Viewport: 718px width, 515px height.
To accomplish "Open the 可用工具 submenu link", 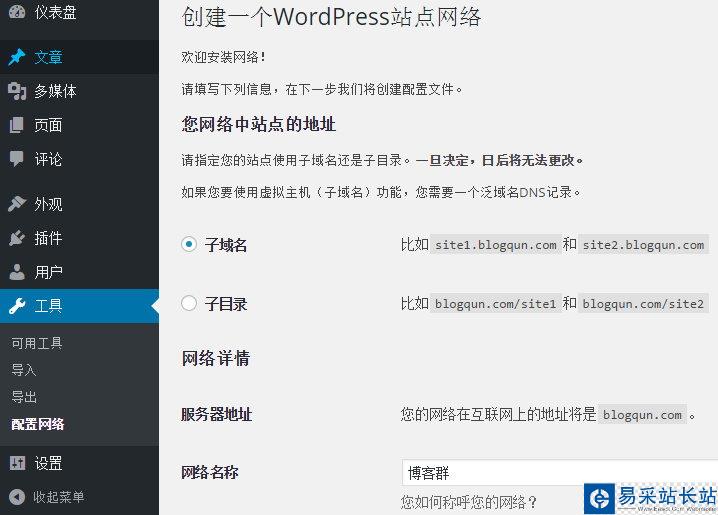I will point(37,343).
